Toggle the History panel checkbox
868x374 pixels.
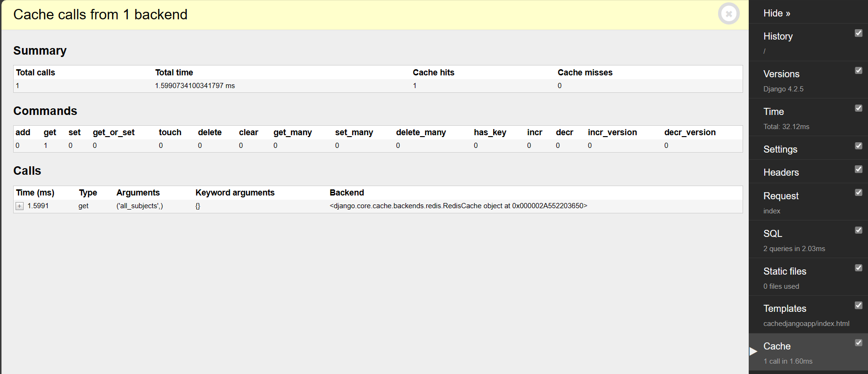coord(859,33)
